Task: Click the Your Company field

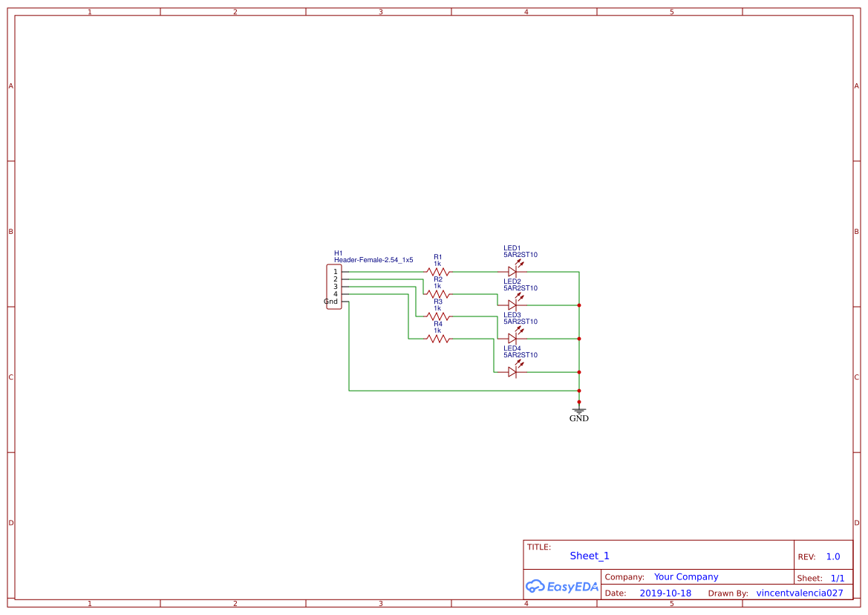Action: 686,577
